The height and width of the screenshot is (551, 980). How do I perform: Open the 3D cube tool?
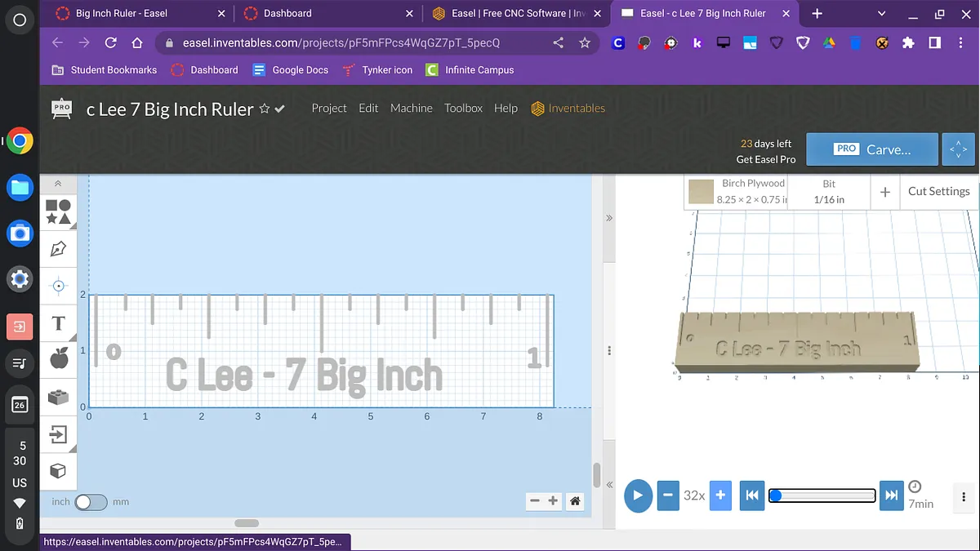(x=58, y=471)
